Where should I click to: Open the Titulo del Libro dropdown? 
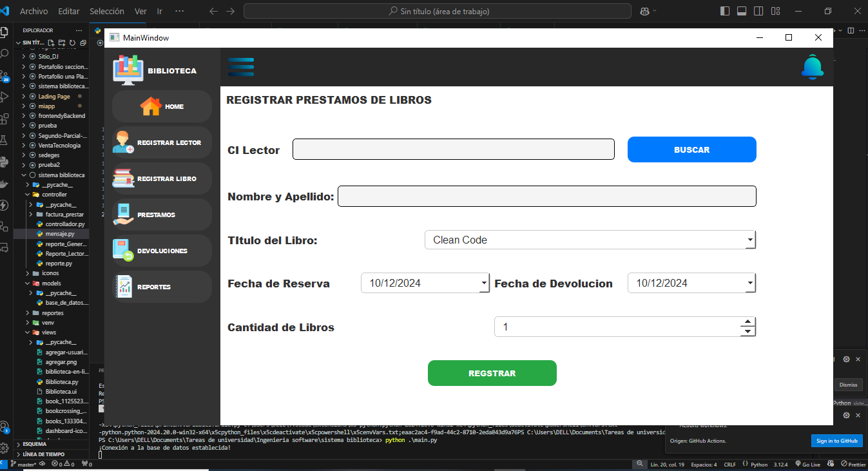coord(590,240)
